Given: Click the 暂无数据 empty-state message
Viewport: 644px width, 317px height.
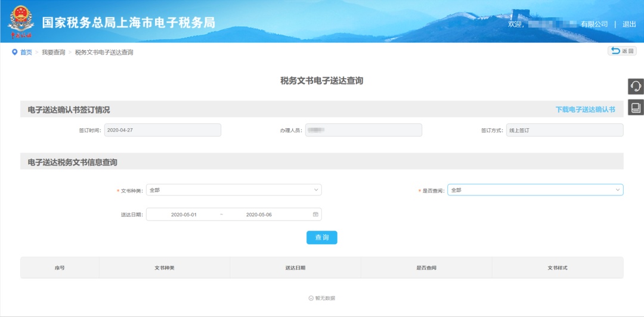Looking at the screenshot, I should [x=321, y=298].
